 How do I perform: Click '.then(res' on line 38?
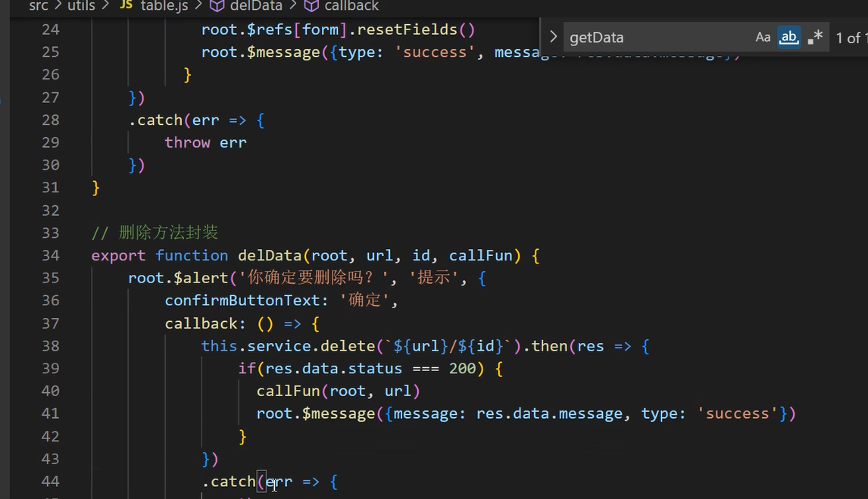[x=563, y=346]
